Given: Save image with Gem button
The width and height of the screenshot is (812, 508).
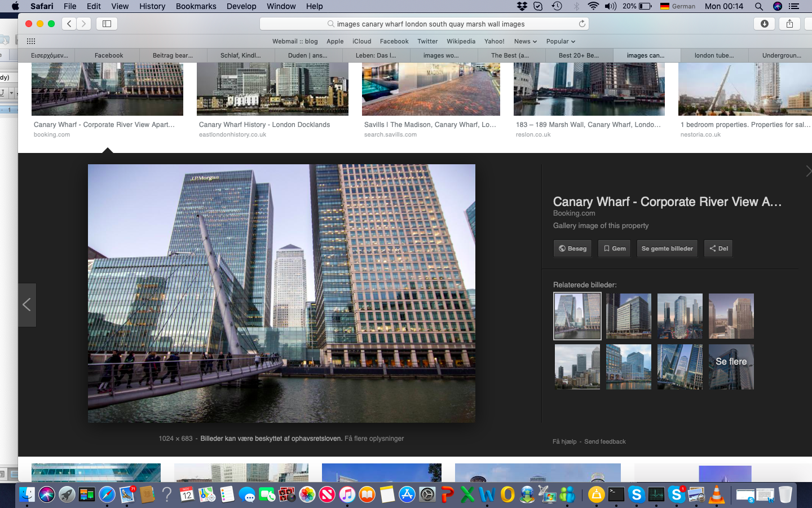Looking at the screenshot, I should pyautogui.click(x=614, y=248).
